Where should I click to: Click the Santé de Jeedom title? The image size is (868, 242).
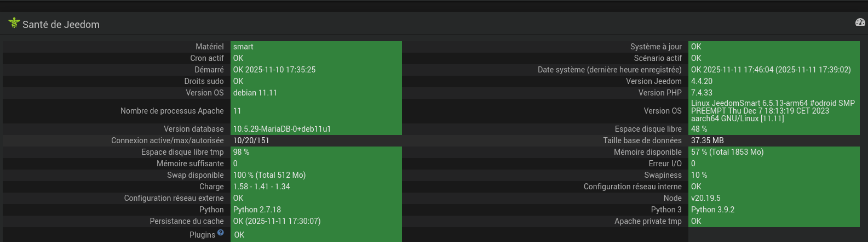[x=61, y=25]
